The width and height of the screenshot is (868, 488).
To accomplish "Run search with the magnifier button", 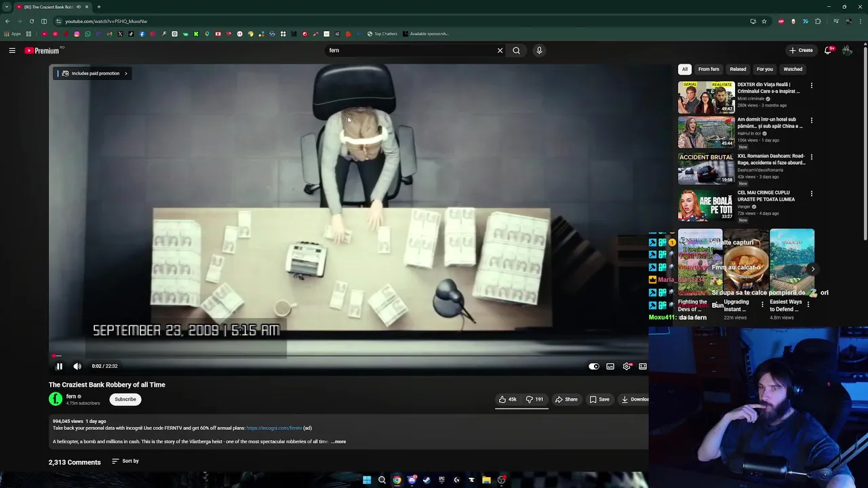I will pos(517,50).
